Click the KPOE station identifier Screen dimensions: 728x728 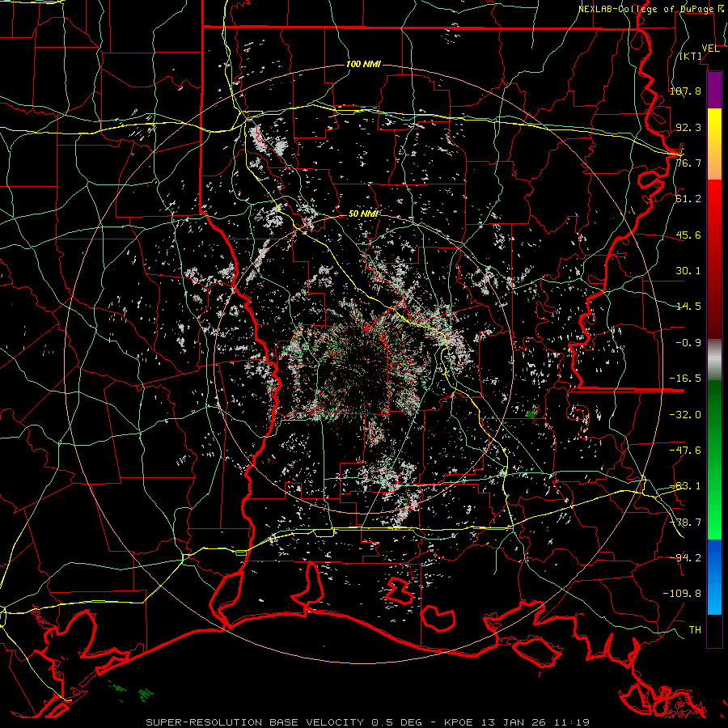point(459,722)
